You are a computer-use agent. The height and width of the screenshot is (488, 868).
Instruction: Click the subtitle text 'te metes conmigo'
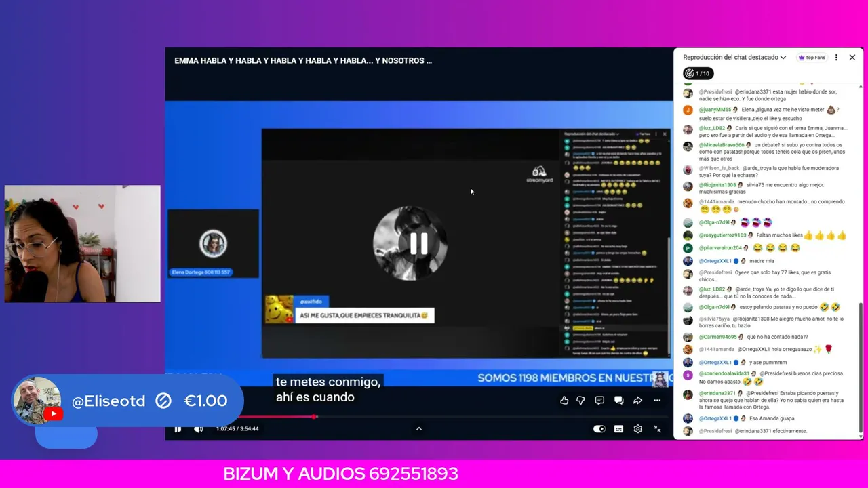tap(328, 382)
